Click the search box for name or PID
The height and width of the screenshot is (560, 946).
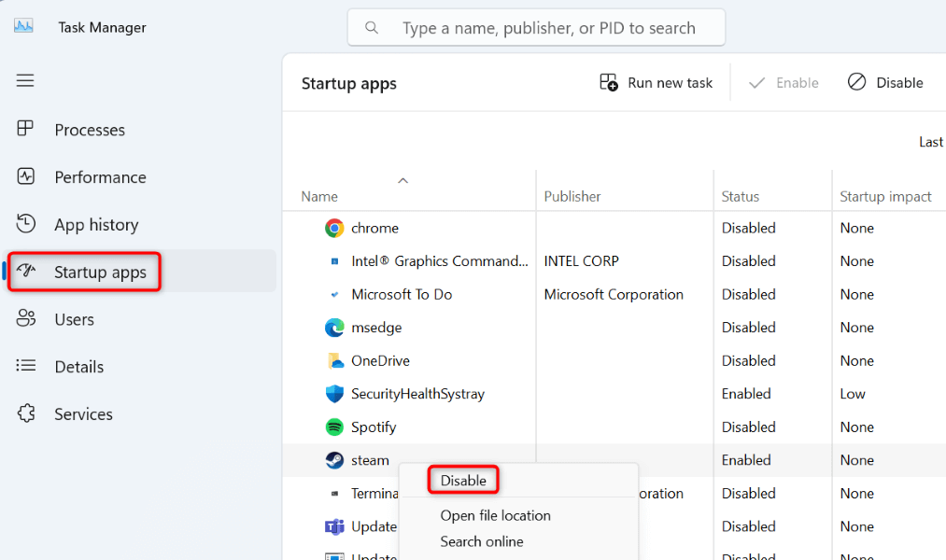coord(548,28)
